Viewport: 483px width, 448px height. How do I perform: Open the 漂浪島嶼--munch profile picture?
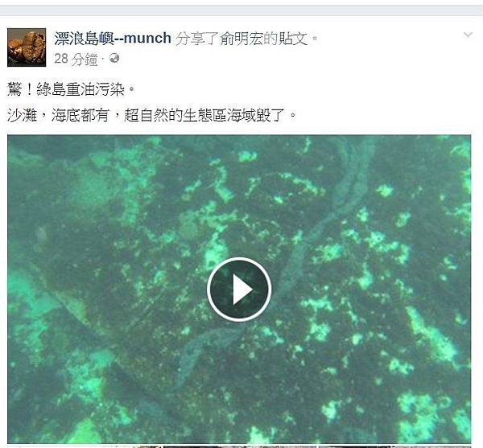(27, 47)
